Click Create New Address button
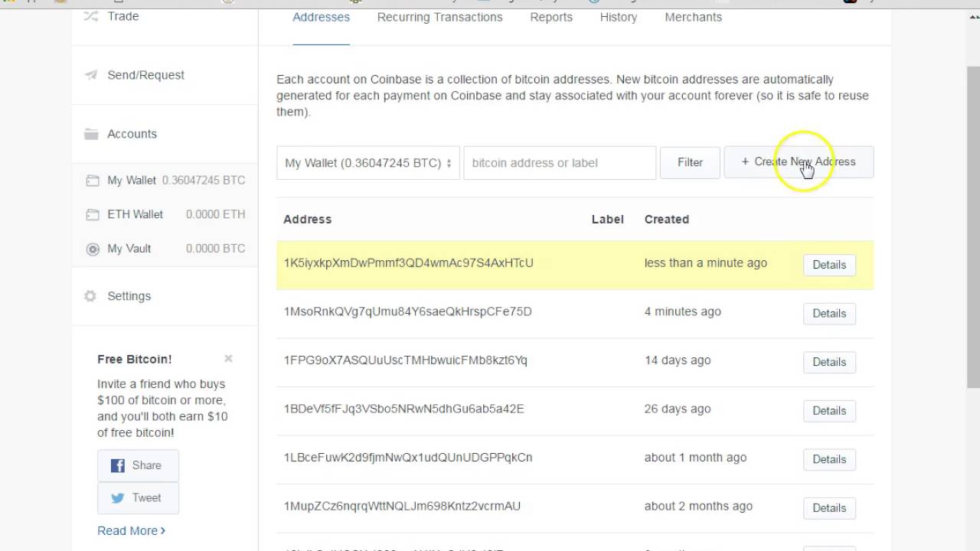The height and width of the screenshot is (551, 980). point(798,162)
